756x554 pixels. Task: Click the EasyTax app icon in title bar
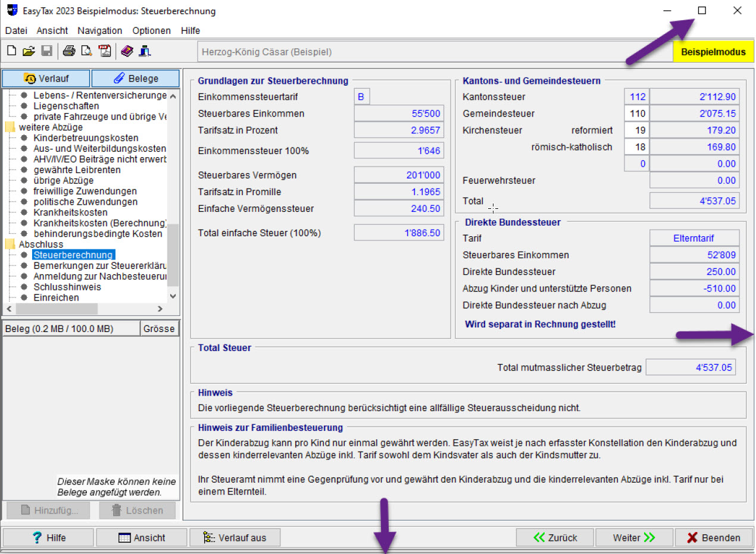[11, 11]
